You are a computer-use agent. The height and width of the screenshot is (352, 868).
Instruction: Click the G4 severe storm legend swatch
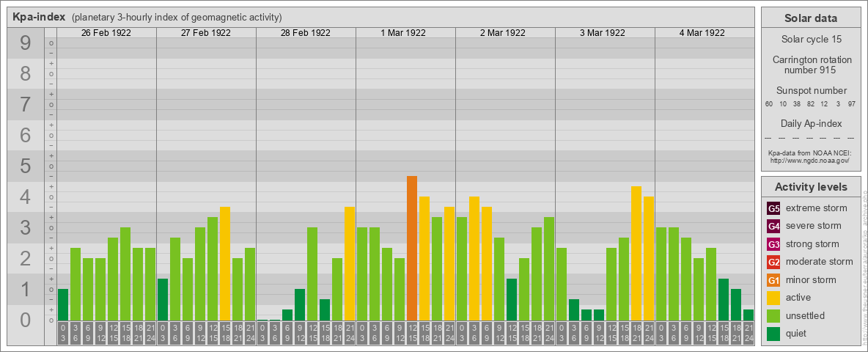click(773, 227)
